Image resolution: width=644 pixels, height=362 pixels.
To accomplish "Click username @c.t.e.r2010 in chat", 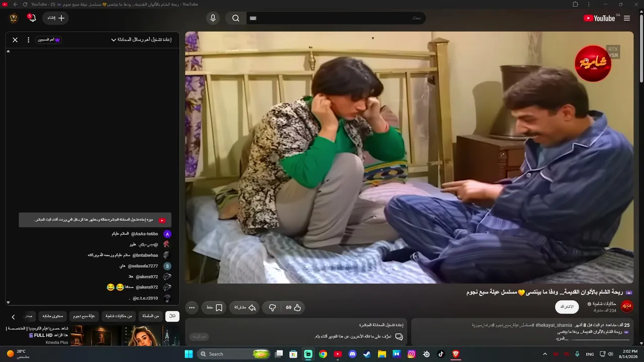I will (145, 298).
